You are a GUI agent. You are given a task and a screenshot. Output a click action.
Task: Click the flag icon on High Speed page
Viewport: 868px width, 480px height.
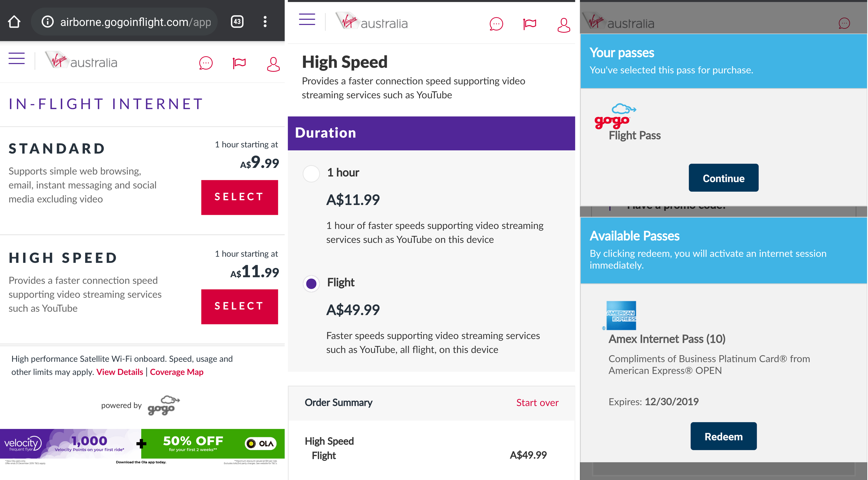[529, 24]
